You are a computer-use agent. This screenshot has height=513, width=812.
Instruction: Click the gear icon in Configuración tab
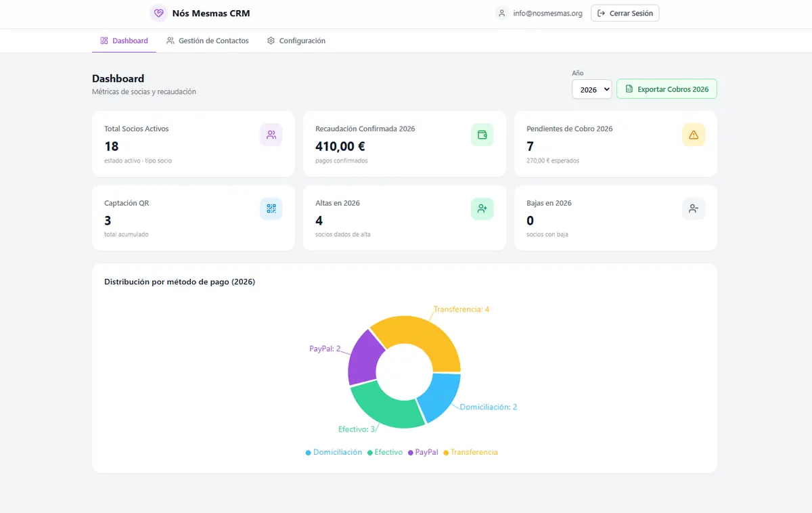[x=271, y=41]
